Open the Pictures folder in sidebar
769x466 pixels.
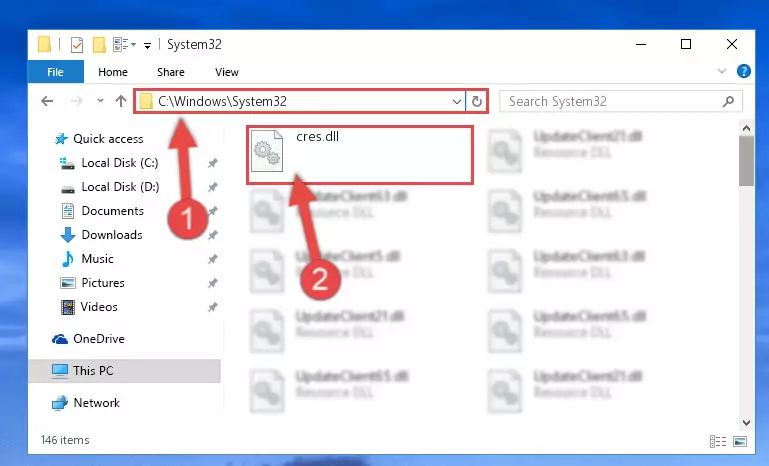103,283
